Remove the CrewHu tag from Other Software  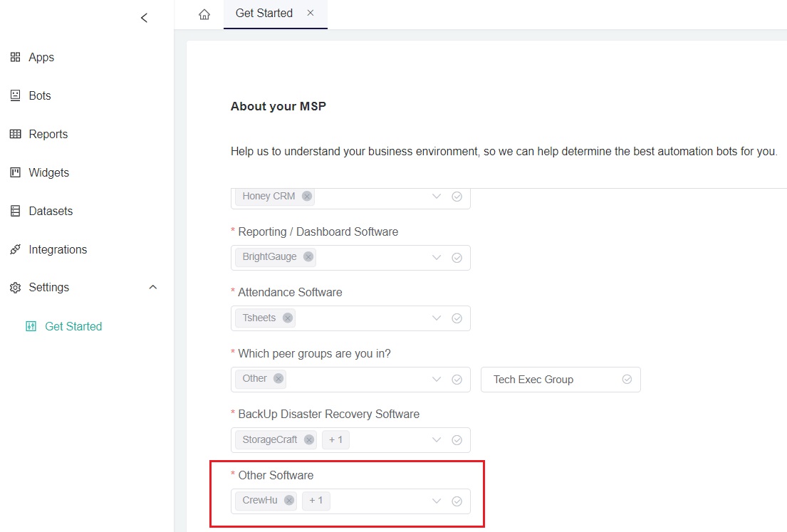pyautogui.click(x=288, y=501)
